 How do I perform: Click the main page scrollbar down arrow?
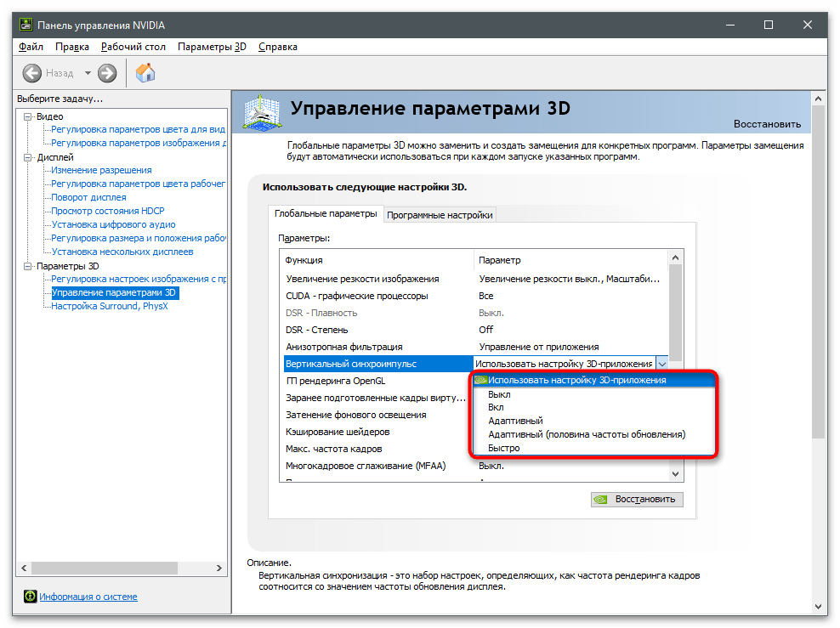pos(818,607)
